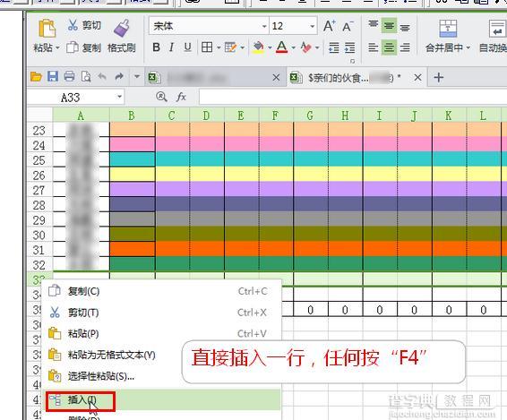Click the Paste clipboard icon
The image size is (507, 420).
click(47, 28)
